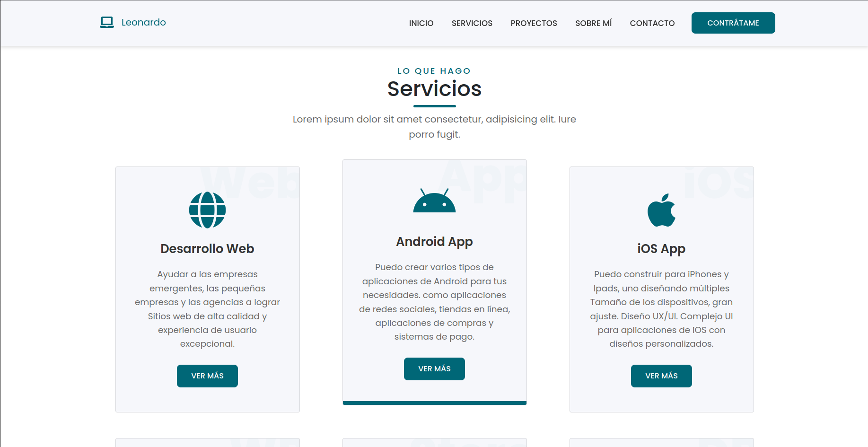
Task: Click the laptop logo icon
Action: [x=107, y=22]
